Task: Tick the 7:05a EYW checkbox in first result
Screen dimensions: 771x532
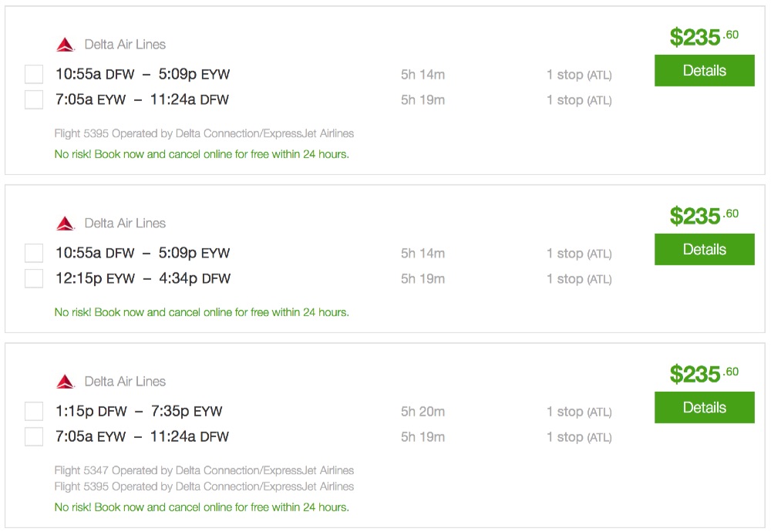Action: [34, 99]
